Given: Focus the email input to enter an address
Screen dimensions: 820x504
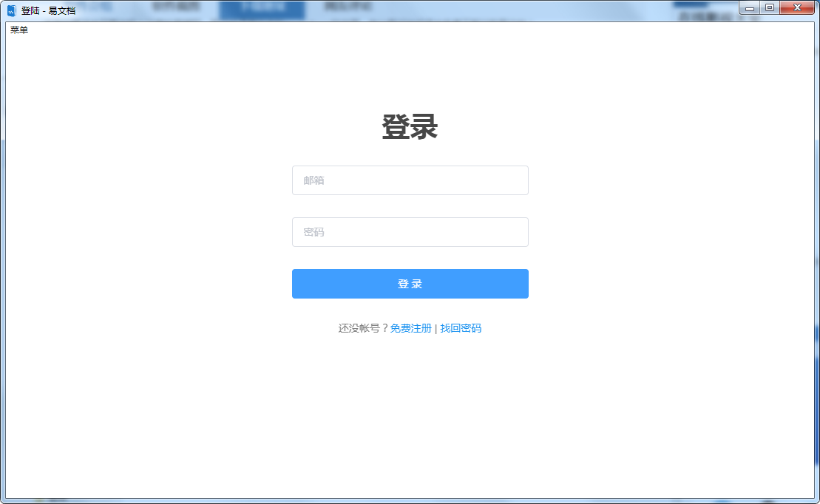Looking at the screenshot, I should (x=410, y=180).
